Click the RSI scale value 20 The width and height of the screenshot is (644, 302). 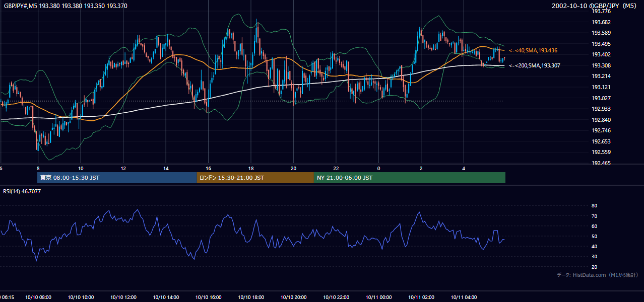[x=594, y=267]
